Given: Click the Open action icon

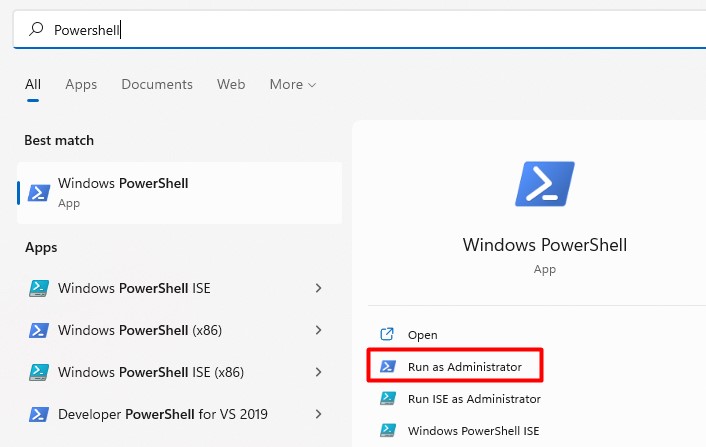Looking at the screenshot, I should (388, 335).
